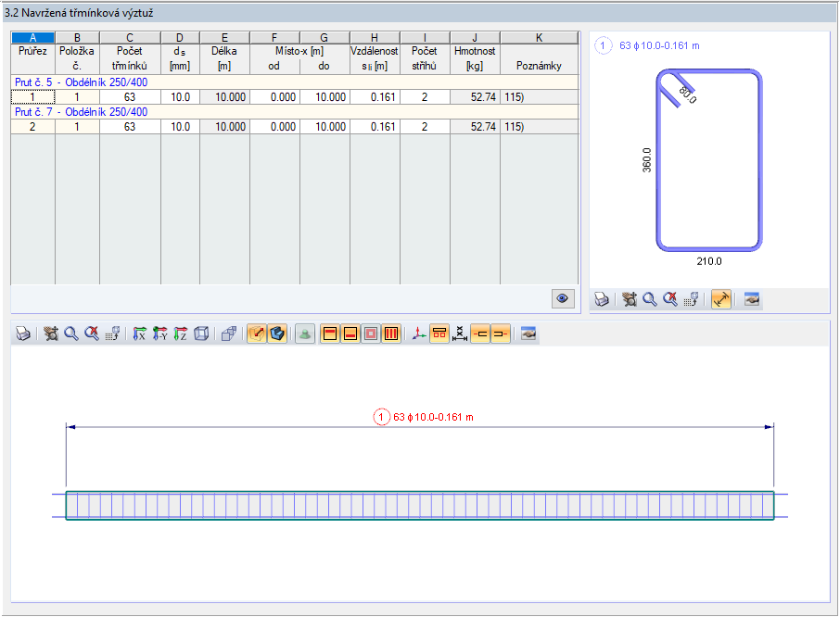
Task: Select cell Průřez 2 in the second row
Action: coord(32,127)
